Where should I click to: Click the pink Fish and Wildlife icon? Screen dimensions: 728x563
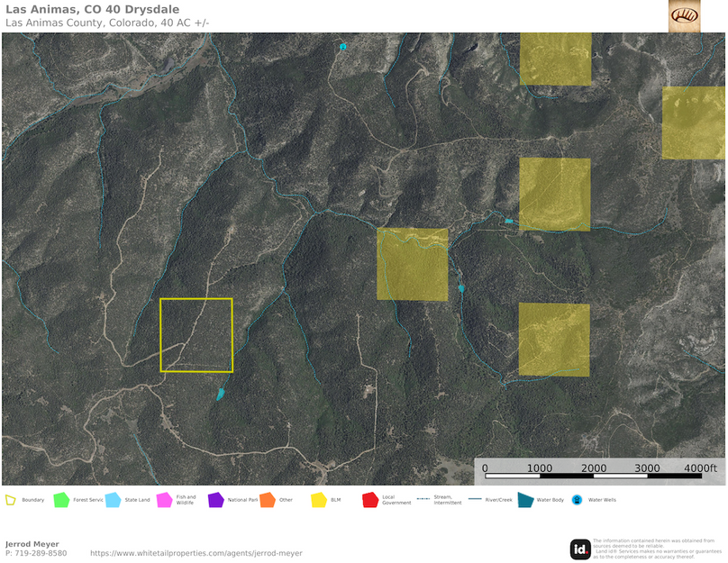point(164,500)
